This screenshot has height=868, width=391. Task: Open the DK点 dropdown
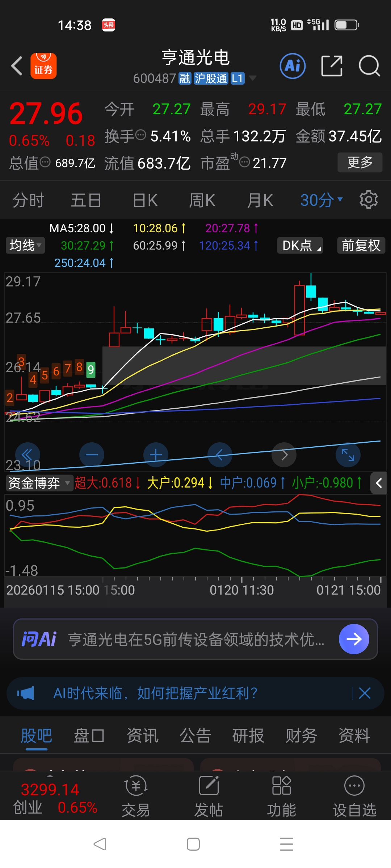point(300,246)
